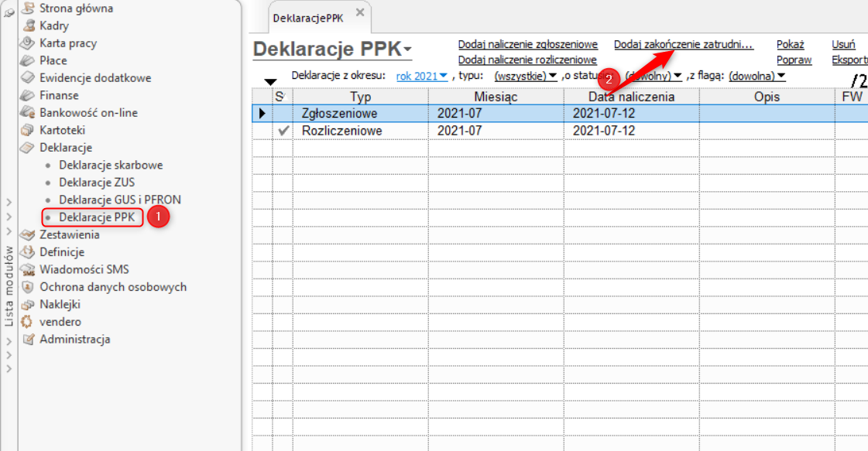Open the Kartoteki module icon
868x451 pixels.
coord(28,130)
